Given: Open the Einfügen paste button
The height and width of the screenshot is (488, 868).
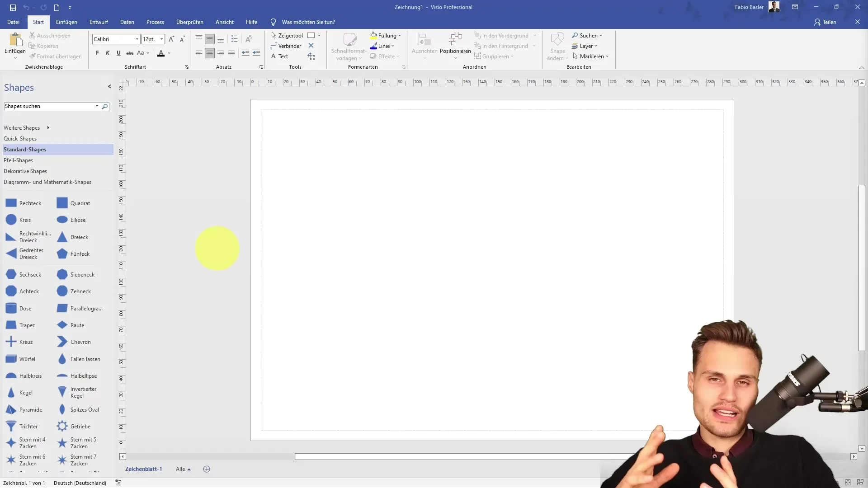Looking at the screenshot, I should click(x=15, y=46).
